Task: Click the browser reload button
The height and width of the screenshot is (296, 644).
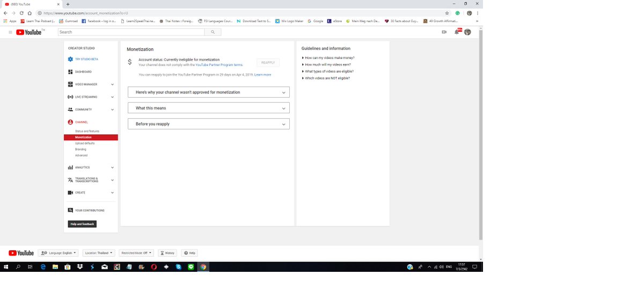Action: click(22, 13)
